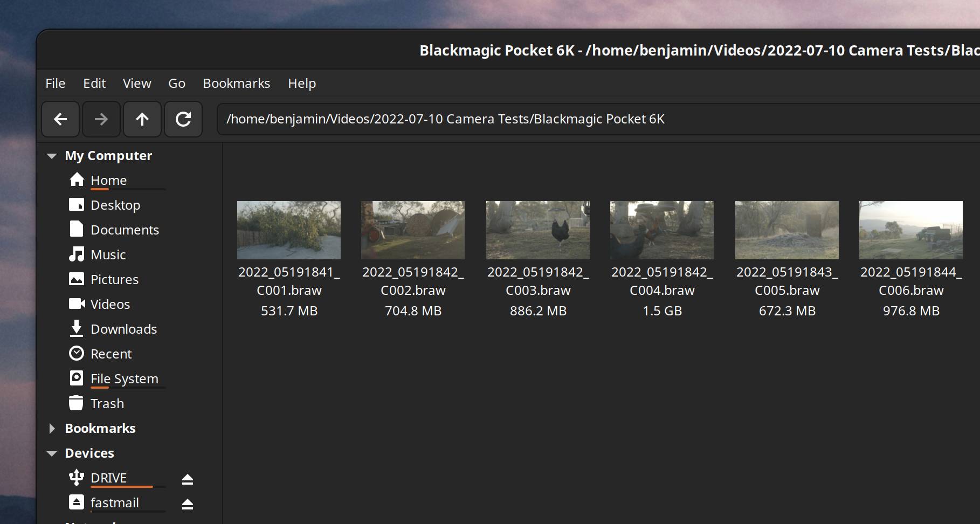Collapse the My Computer section
The height and width of the screenshot is (524, 980).
(52, 156)
